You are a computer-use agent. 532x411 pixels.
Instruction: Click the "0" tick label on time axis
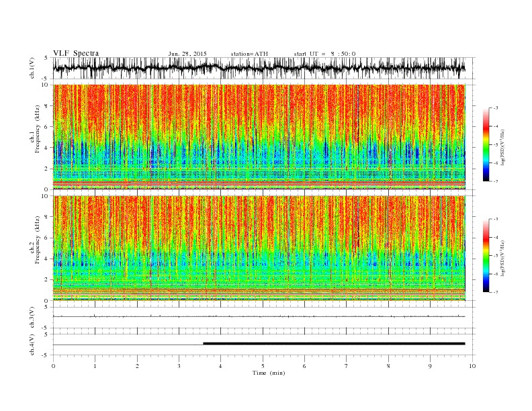tap(53, 366)
